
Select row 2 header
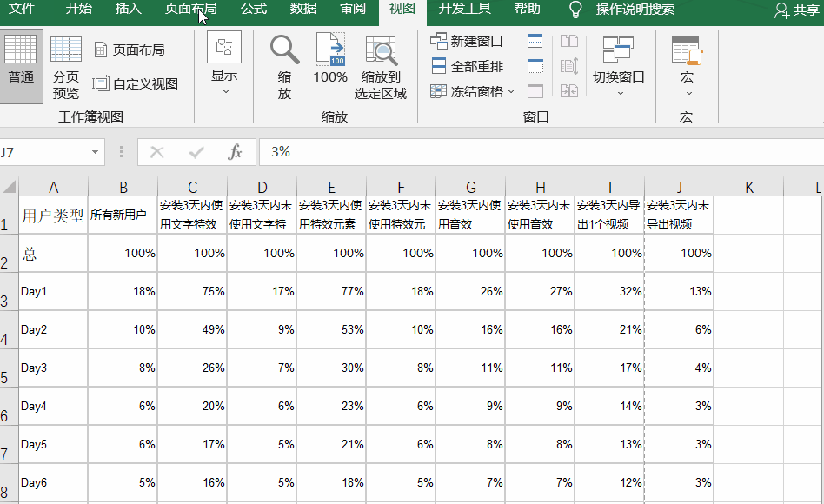point(9,254)
